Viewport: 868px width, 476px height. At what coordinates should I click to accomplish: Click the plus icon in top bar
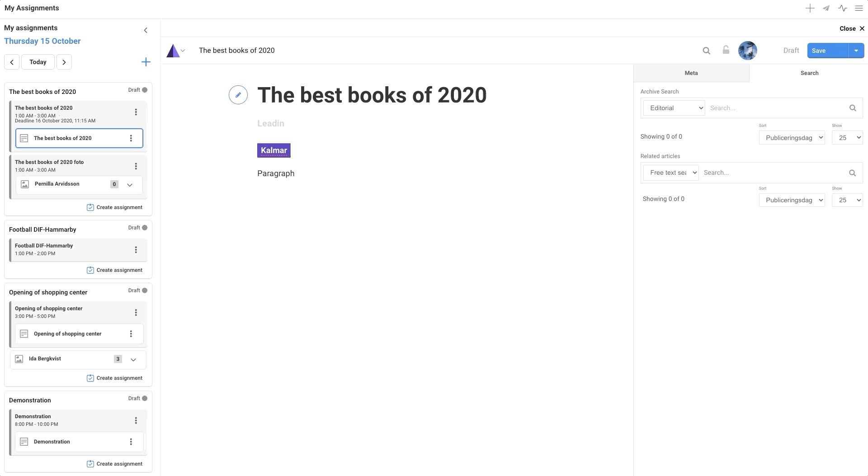coord(810,8)
